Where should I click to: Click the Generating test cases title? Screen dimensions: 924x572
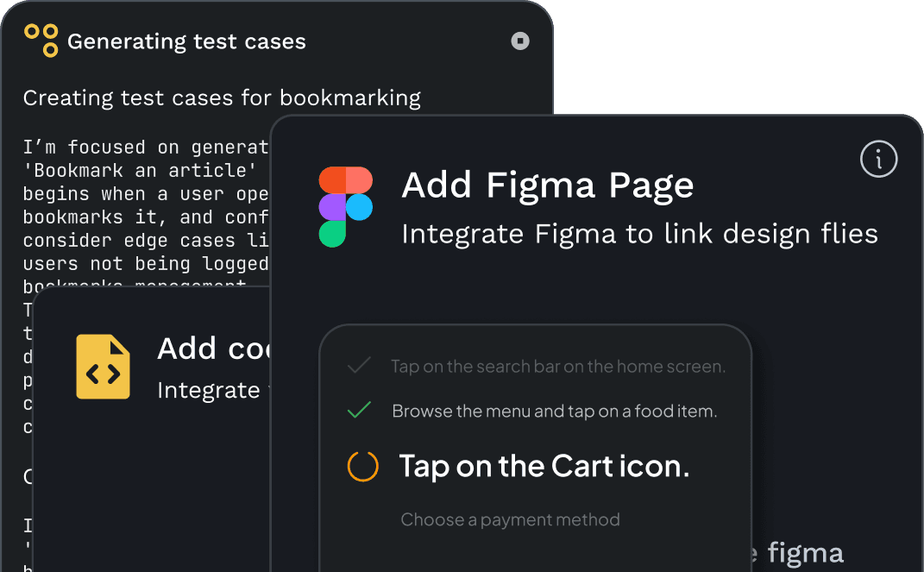(x=186, y=41)
